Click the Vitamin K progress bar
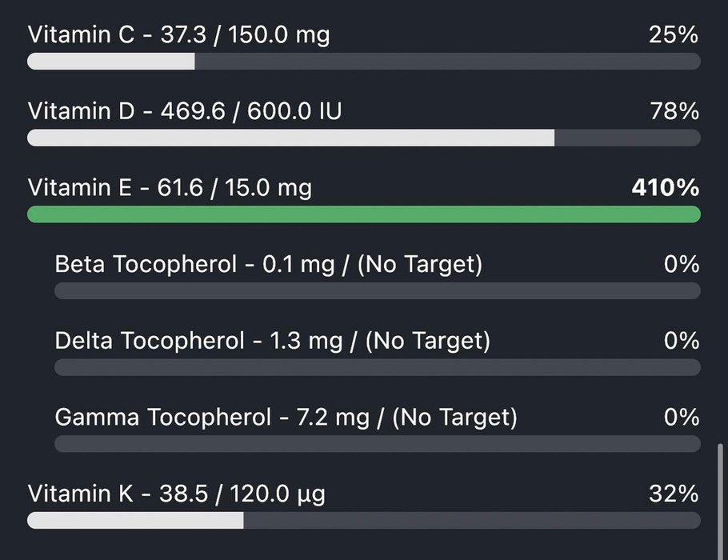 [x=363, y=521]
